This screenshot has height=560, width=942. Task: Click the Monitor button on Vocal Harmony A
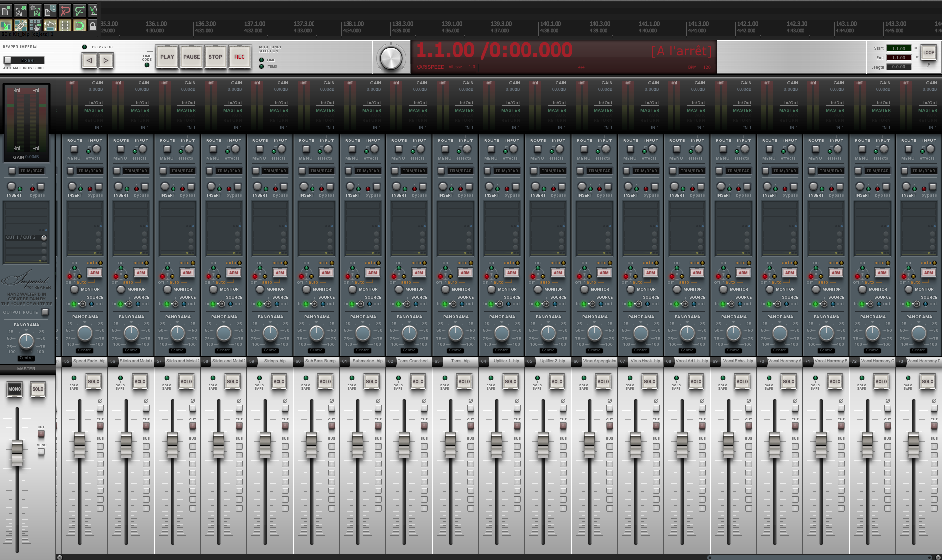pyautogui.click(x=770, y=289)
